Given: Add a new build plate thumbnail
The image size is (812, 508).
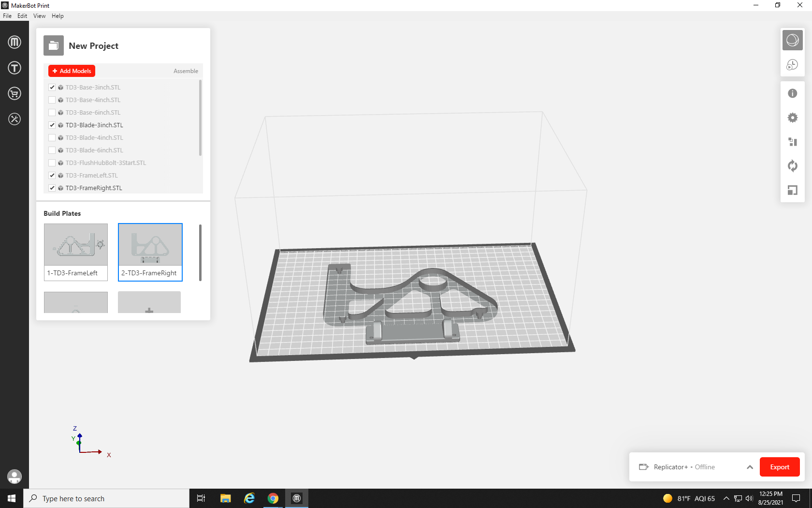Looking at the screenshot, I should 149,302.
